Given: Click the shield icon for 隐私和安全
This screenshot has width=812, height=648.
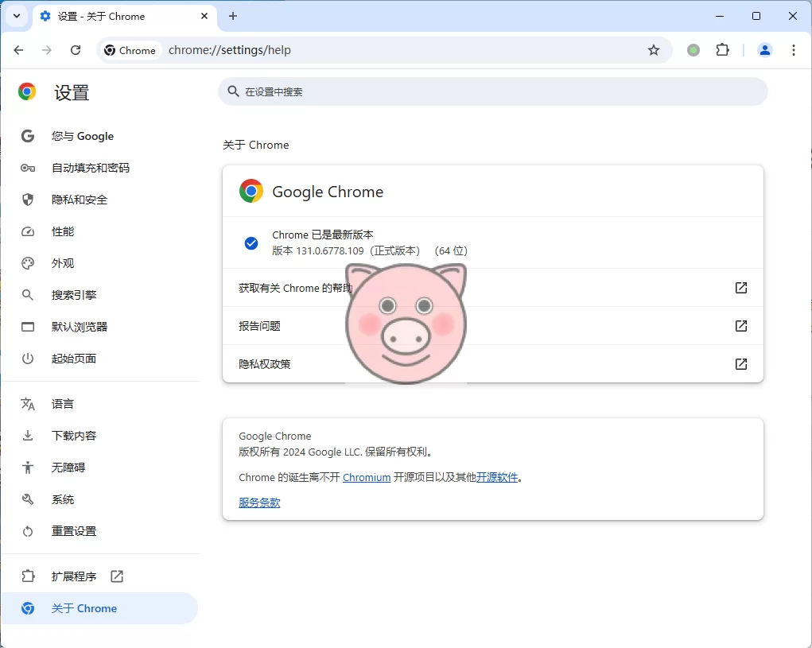Looking at the screenshot, I should 28,200.
